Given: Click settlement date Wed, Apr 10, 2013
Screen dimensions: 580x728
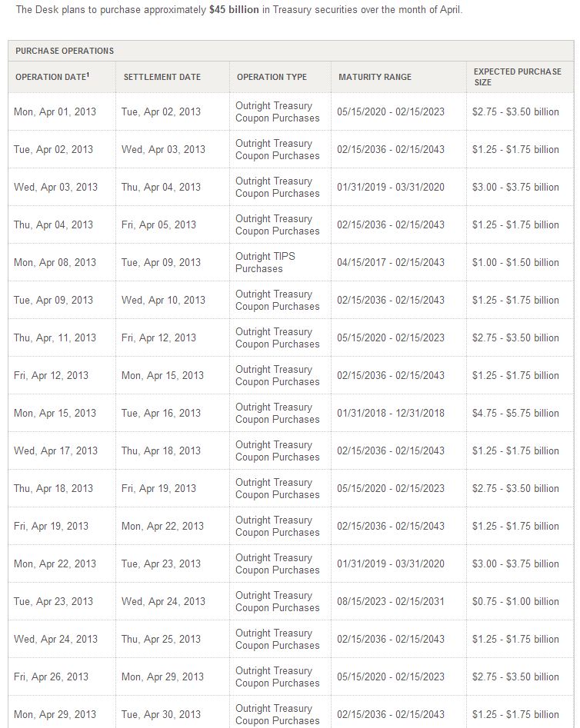Looking at the screenshot, I should 163,300.
